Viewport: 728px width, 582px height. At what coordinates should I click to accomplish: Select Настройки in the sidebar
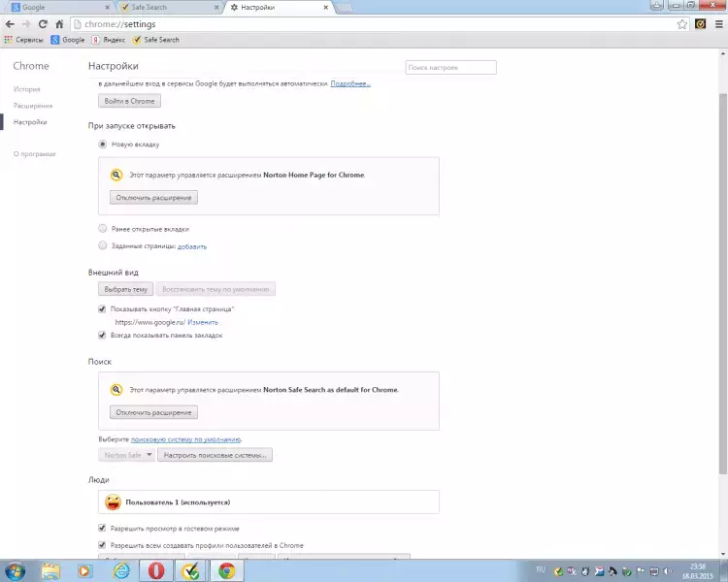(30, 122)
